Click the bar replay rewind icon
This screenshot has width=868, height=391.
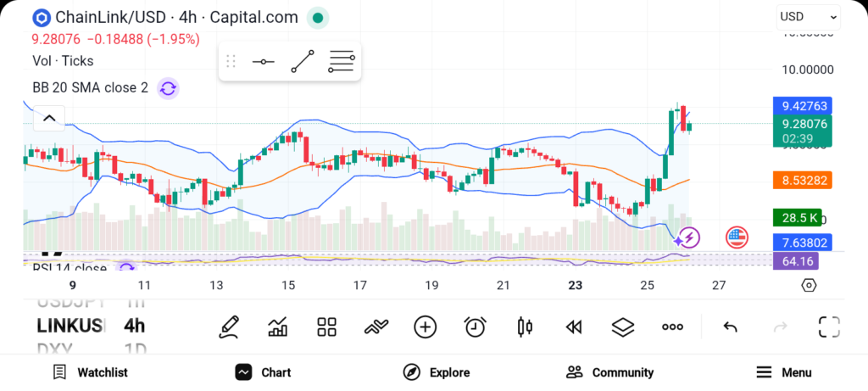pos(574,327)
